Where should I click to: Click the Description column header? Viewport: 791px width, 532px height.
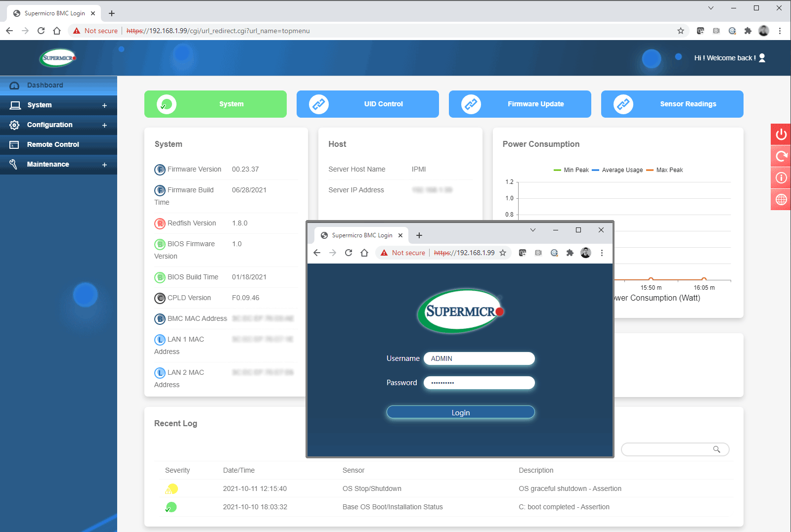[536, 470]
